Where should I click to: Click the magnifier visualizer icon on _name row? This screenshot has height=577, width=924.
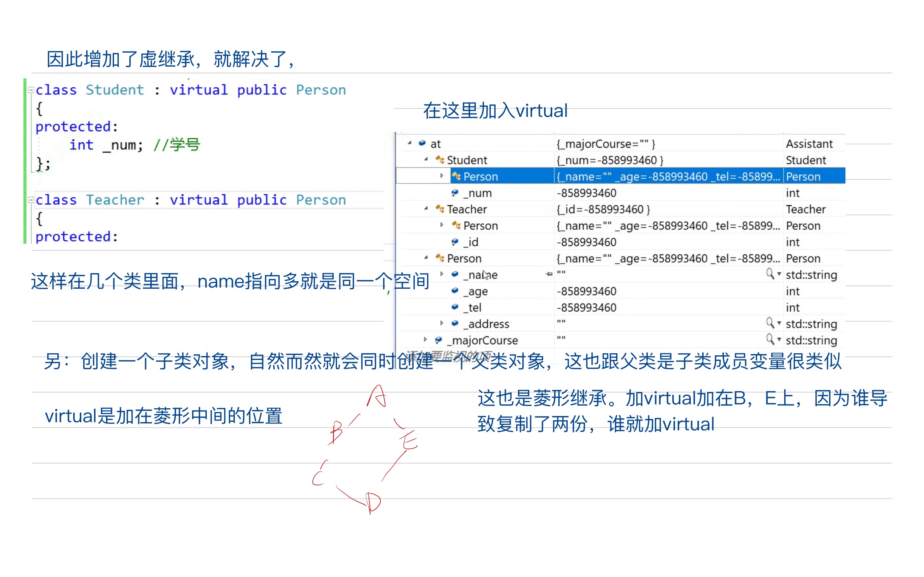point(770,274)
